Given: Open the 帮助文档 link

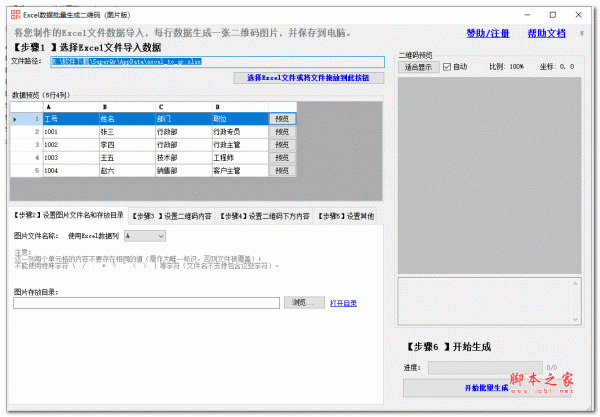Looking at the screenshot, I should [546, 33].
